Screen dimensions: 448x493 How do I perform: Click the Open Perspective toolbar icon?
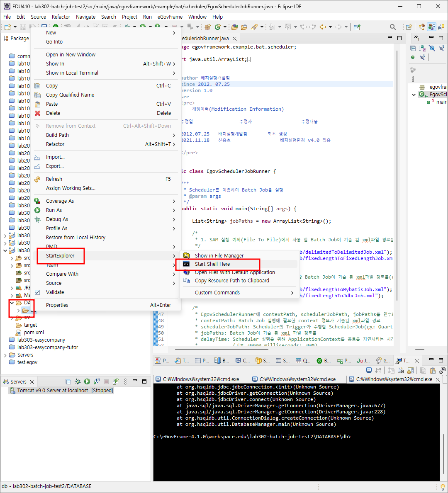point(409,27)
